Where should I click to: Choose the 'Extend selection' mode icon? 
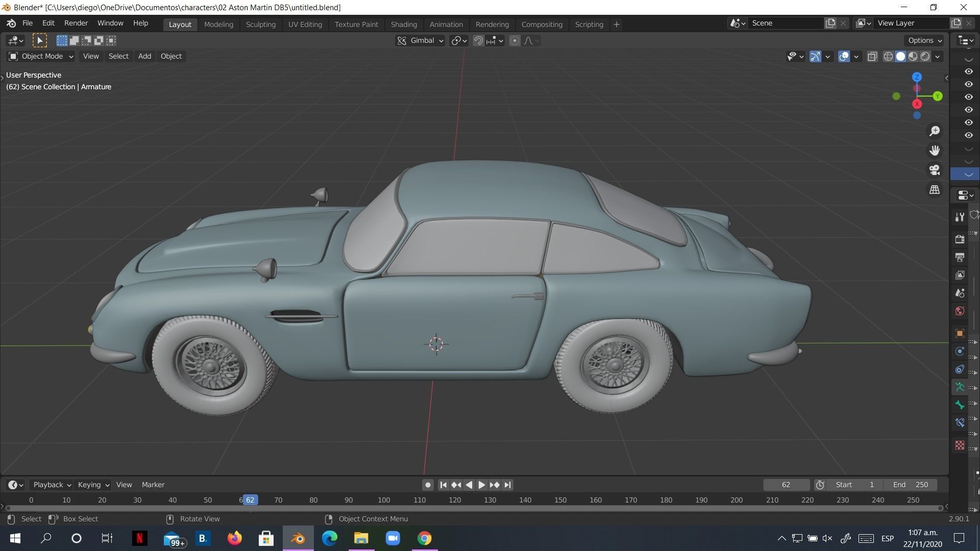point(74,40)
